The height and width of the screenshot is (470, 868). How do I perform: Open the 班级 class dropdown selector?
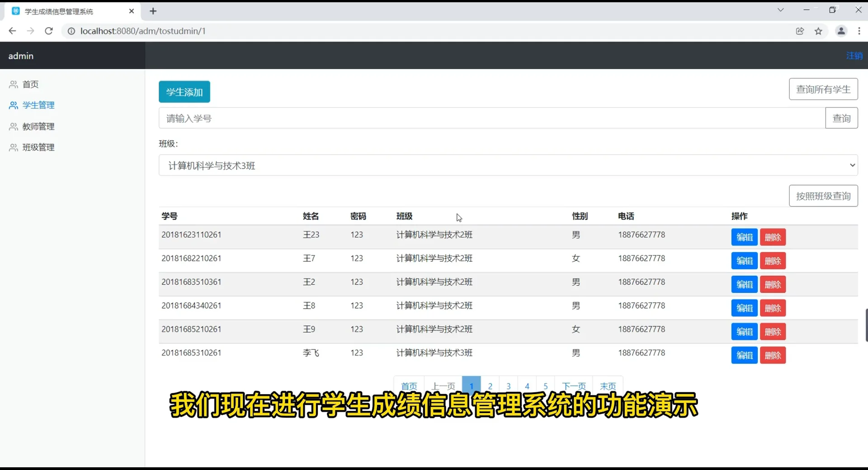click(506, 165)
